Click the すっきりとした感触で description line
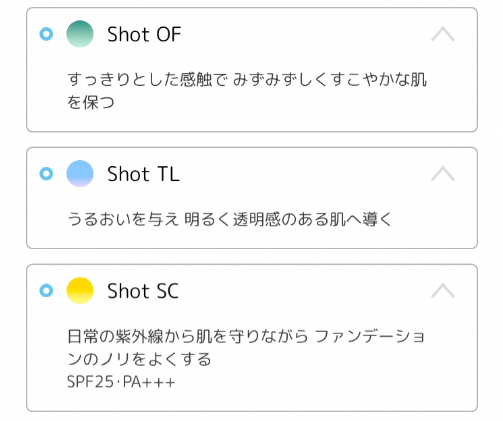503x421 pixels. [x=247, y=80]
